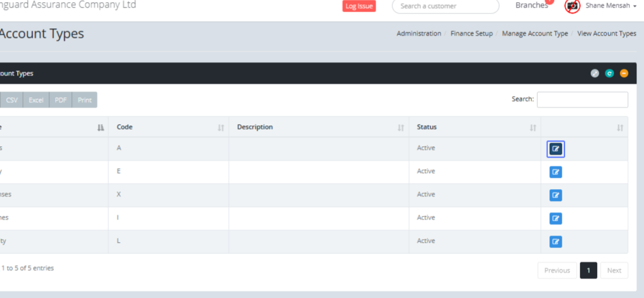Click edit icon for code I row
Screen dimensions: 644x298
tap(555, 218)
